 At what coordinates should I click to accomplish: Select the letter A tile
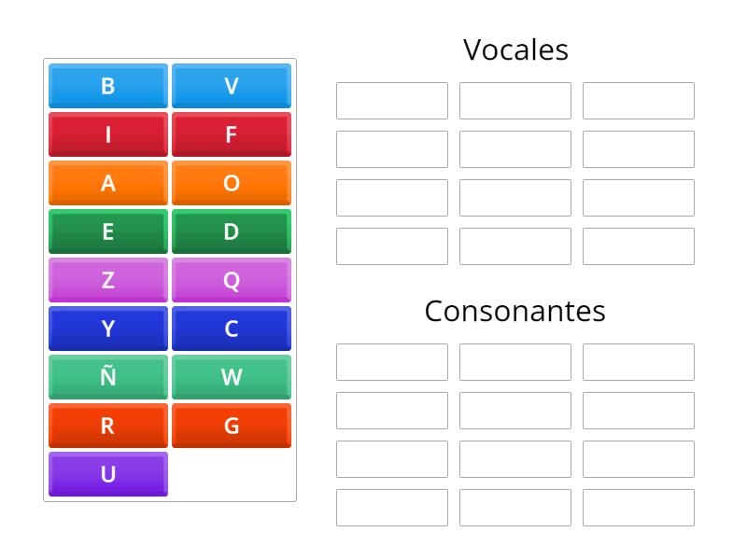[107, 183]
